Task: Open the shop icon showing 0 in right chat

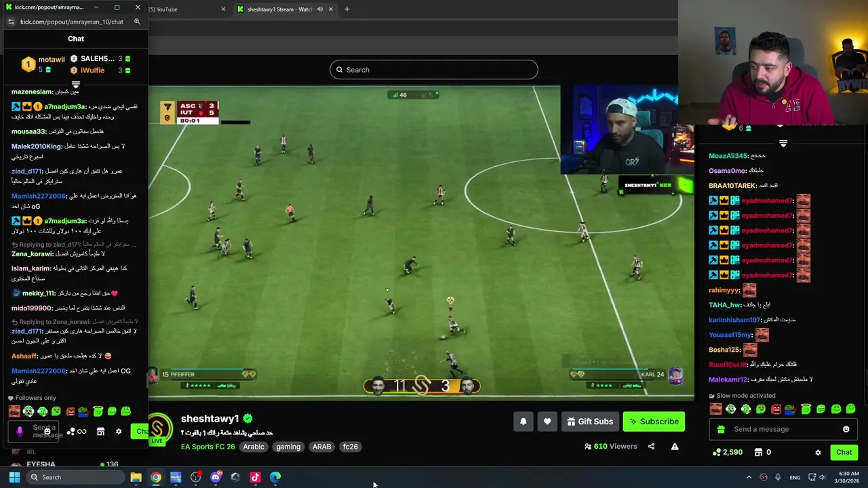Action: click(759, 452)
